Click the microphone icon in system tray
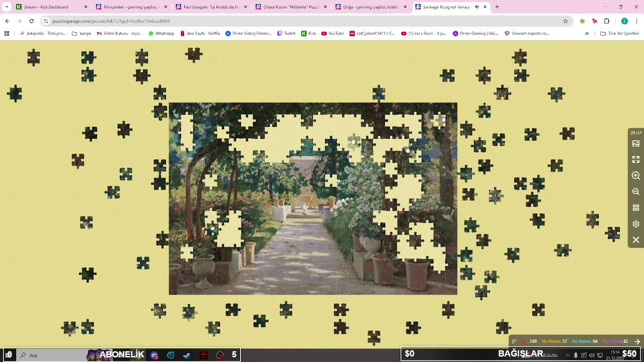 point(576,355)
